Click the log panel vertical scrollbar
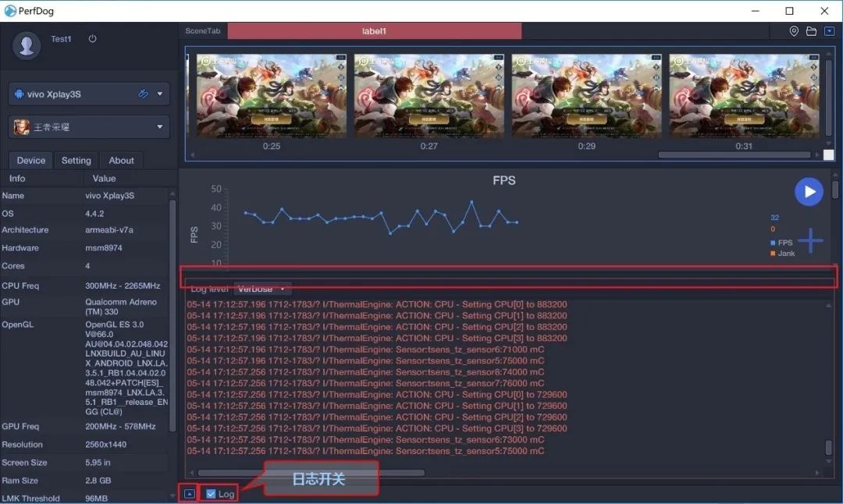This screenshot has width=843, height=504. (x=828, y=446)
